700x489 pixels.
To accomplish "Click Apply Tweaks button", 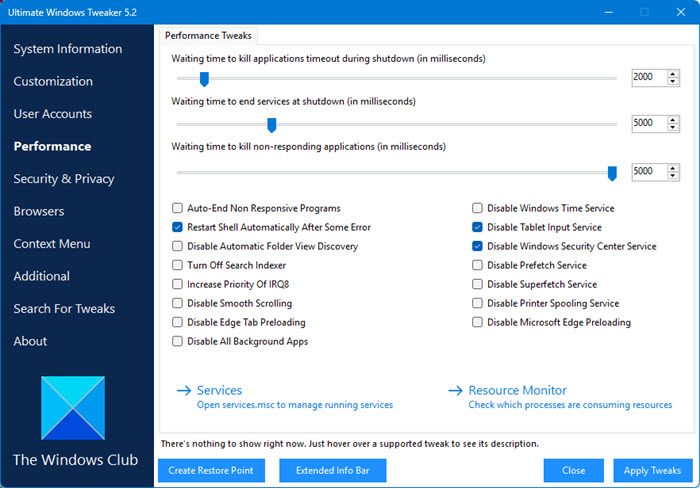I will 652,470.
